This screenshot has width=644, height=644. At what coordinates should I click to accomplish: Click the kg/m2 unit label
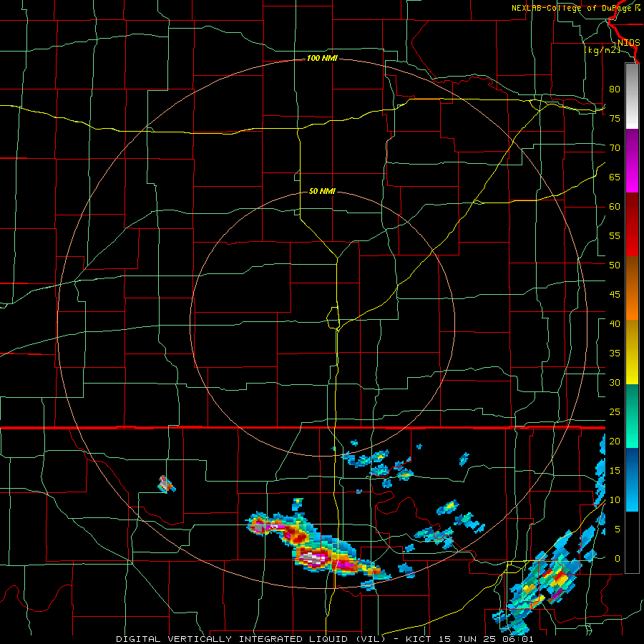(602, 50)
